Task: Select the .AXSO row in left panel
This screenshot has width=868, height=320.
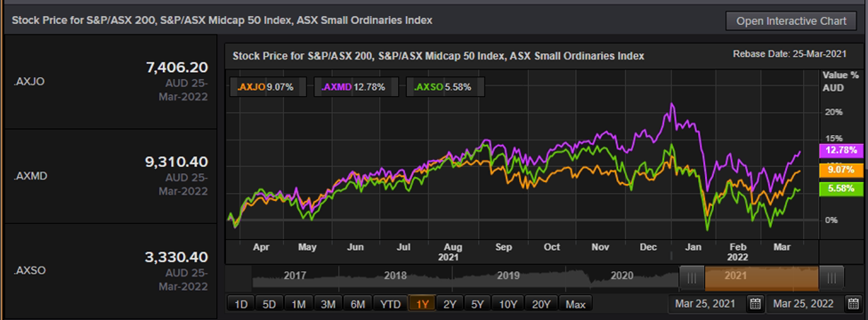Action: [110, 271]
